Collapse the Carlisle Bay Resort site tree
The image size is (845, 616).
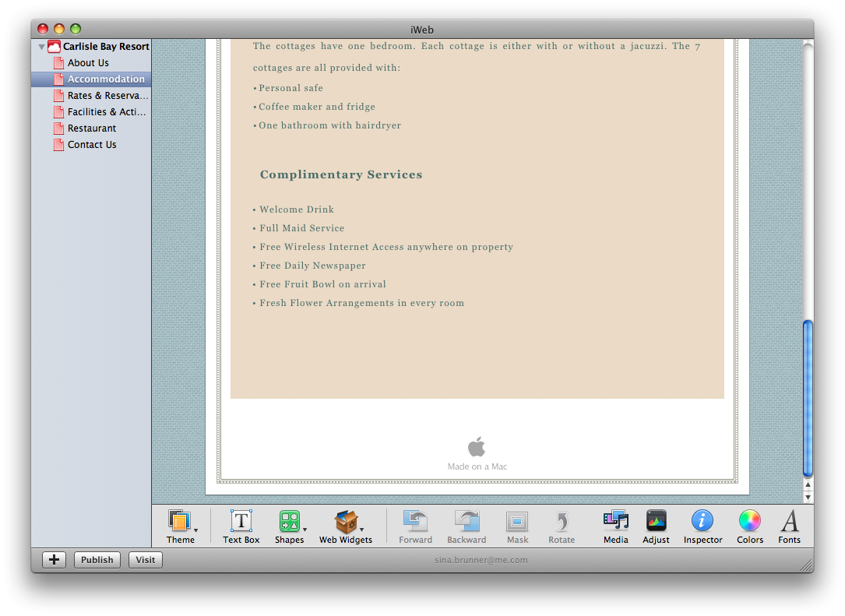[41, 47]
